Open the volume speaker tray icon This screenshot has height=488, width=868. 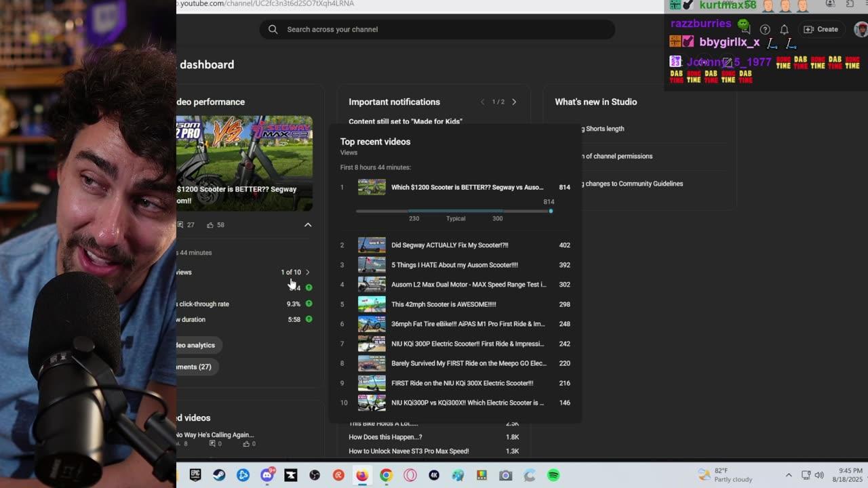tap(819, 475)
